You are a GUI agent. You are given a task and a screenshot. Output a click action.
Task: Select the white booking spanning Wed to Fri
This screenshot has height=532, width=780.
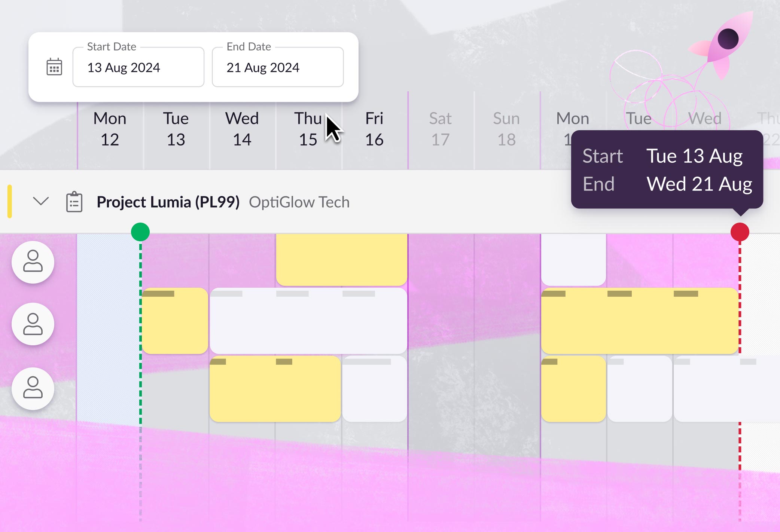[308, 321]
